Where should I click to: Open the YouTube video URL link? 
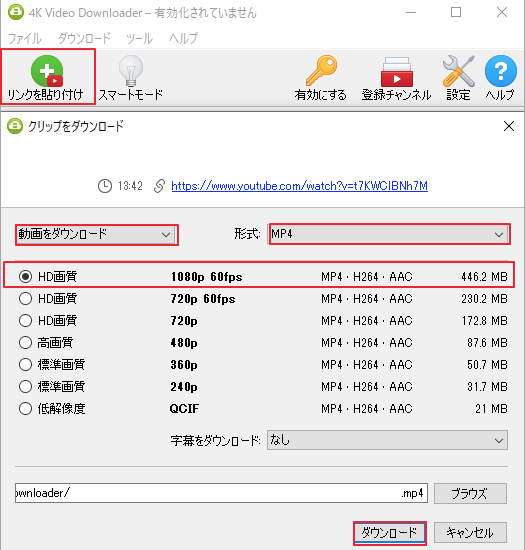pyautogui.click(x=299, y=186)
